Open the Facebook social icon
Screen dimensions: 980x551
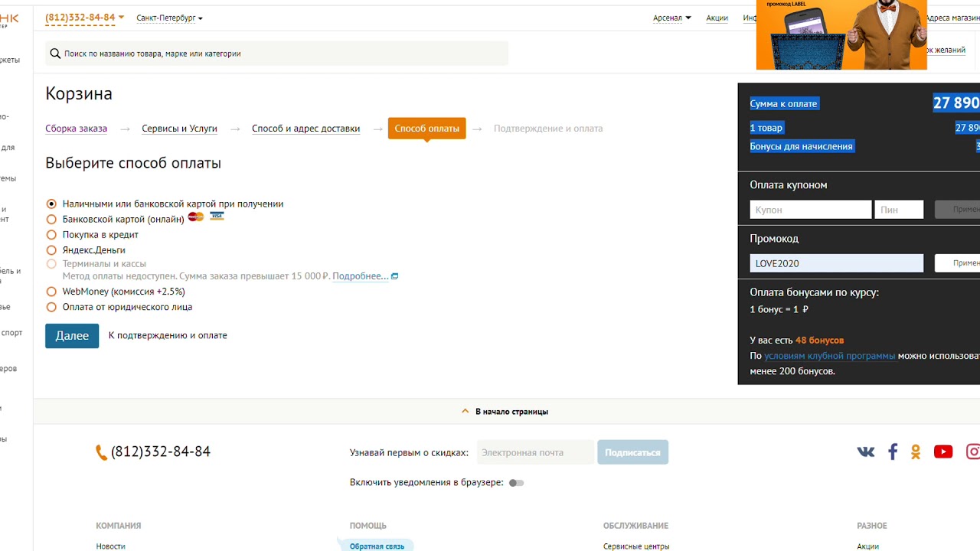pyautogui.click(x=893, y=452)
